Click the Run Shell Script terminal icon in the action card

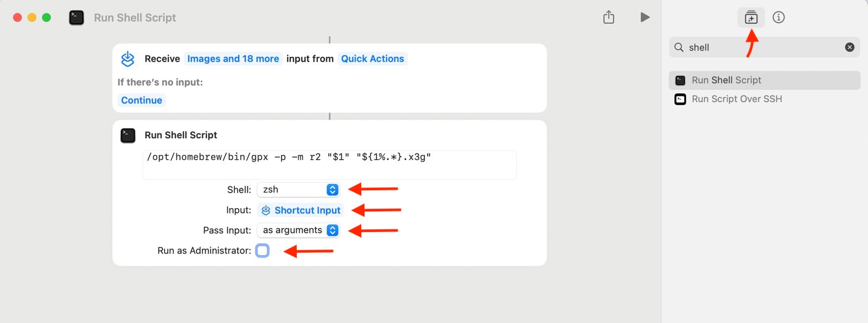click(x=128, y=135)
